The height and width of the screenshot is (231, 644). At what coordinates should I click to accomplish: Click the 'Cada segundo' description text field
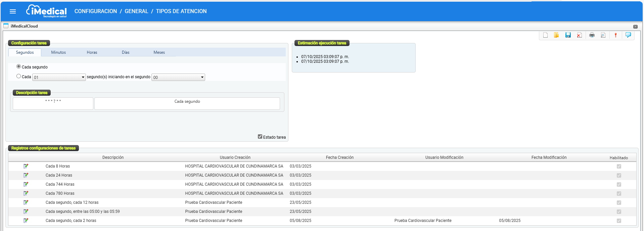point(187,103)
